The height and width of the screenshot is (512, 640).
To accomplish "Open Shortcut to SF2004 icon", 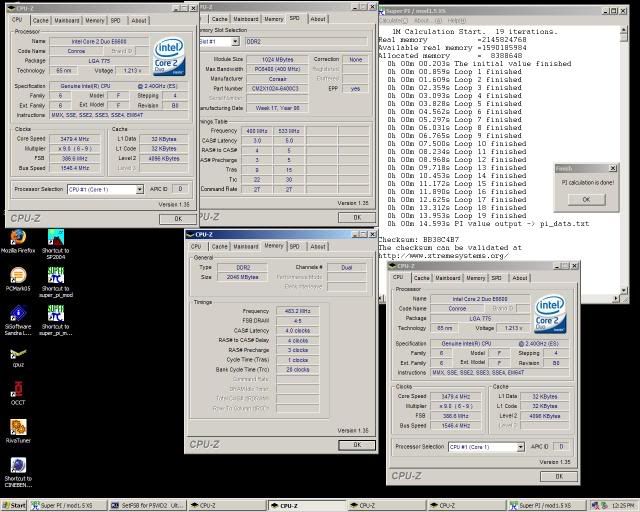I will pos(54,238).
